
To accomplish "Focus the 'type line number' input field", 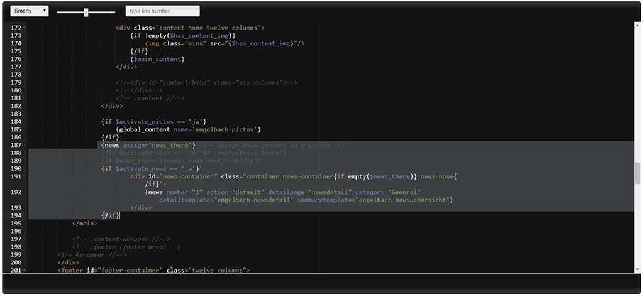I will point(162,11).
